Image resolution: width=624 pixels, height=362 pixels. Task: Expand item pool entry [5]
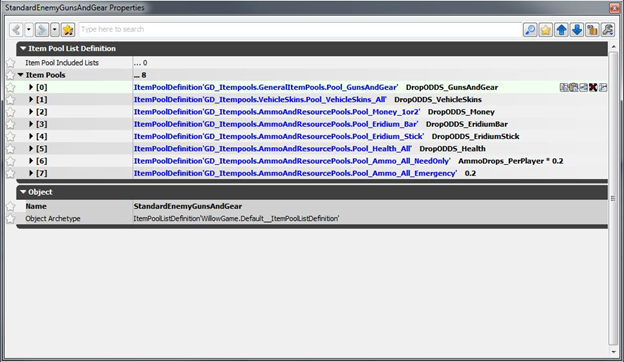pos(31,149)
